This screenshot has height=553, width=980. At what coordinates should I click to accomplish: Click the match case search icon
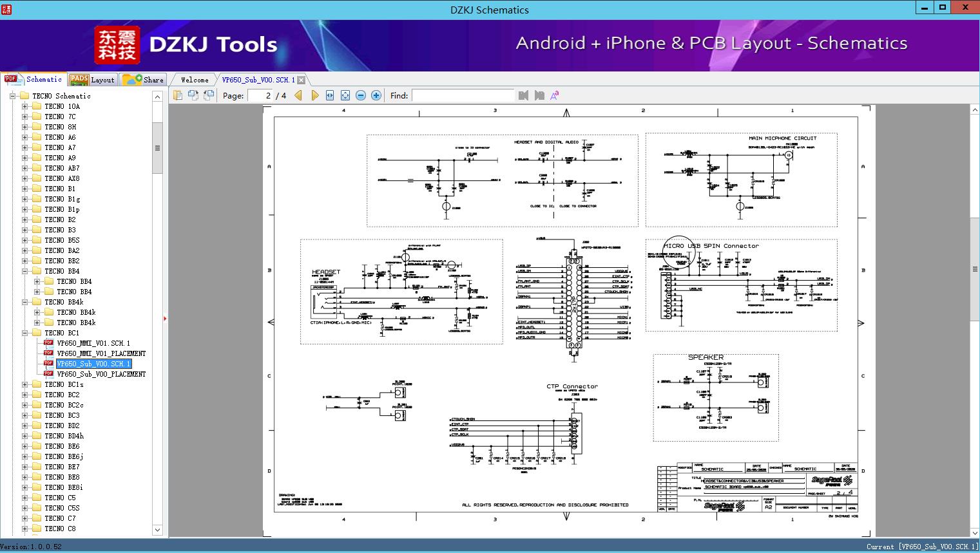click(555, 95)
